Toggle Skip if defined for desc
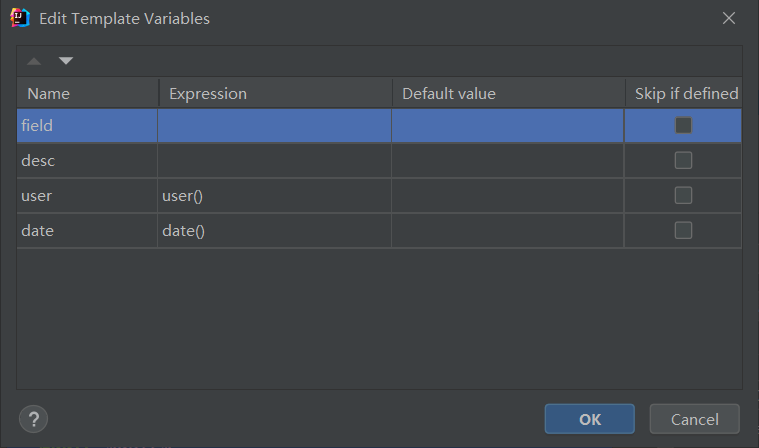 tap(683, 160)
